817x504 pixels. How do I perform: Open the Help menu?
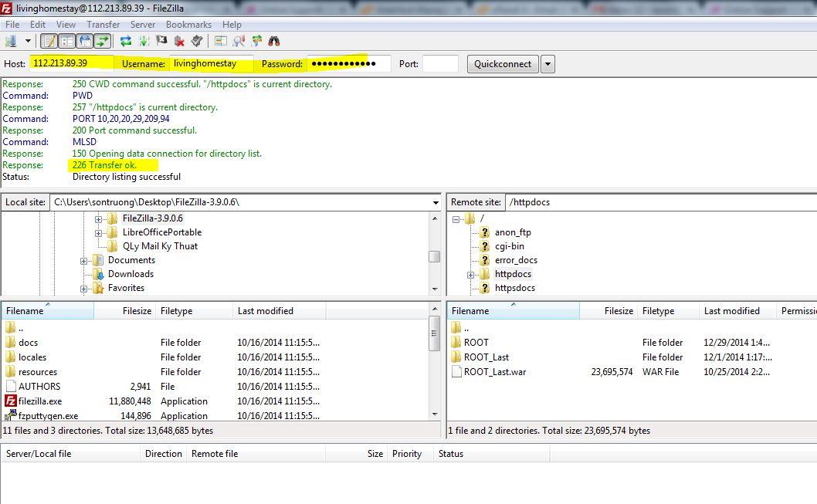coord(232,25)
